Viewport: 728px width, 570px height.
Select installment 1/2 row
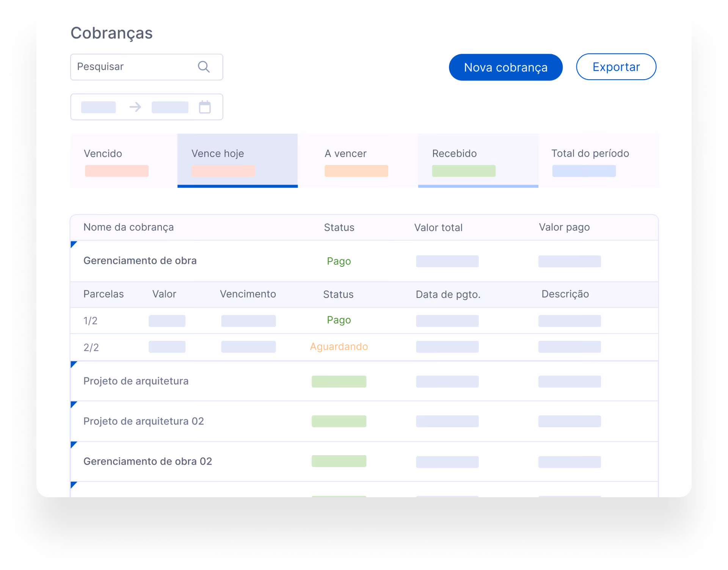(364, 321)
